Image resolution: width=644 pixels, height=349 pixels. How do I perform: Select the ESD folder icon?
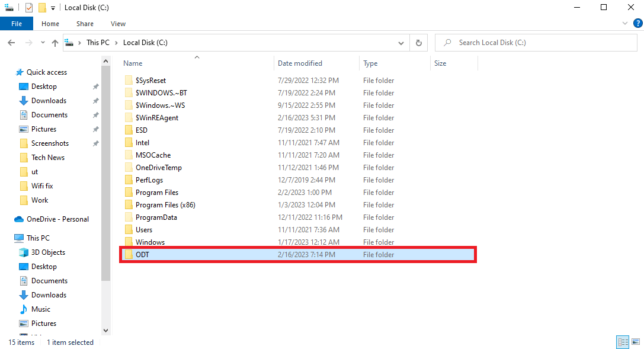[x=129, y=130]
